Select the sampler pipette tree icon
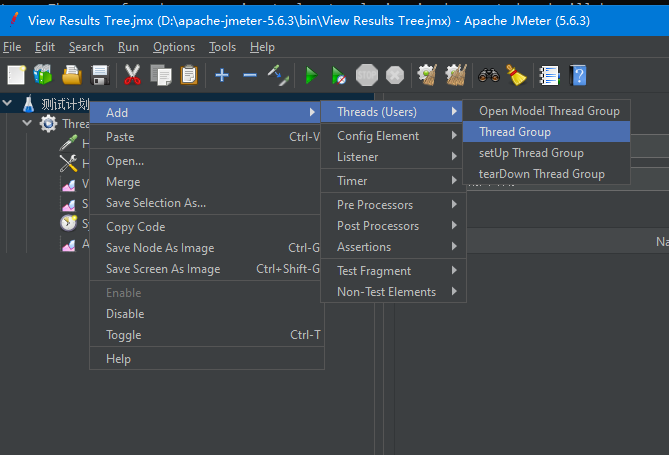 point(68,143)
